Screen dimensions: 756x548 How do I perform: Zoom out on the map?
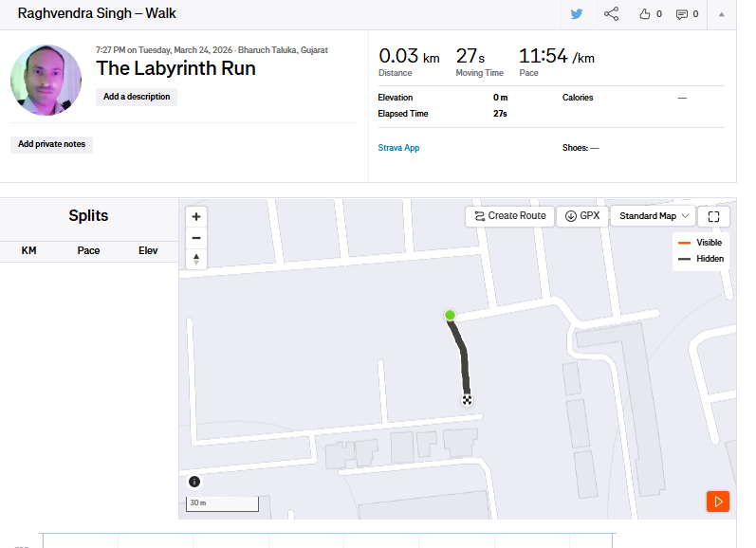[196, 238]
